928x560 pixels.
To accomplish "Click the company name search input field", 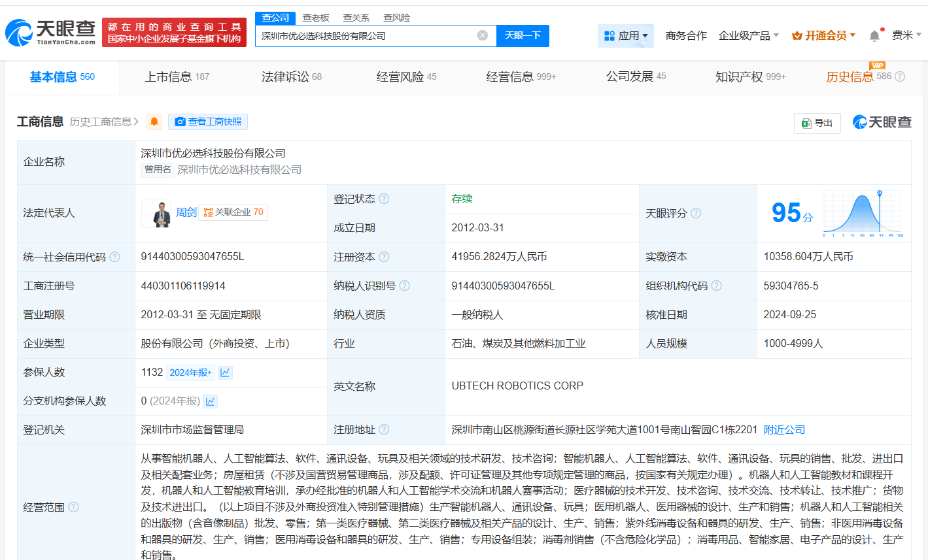I will click(x=366, y=36).
